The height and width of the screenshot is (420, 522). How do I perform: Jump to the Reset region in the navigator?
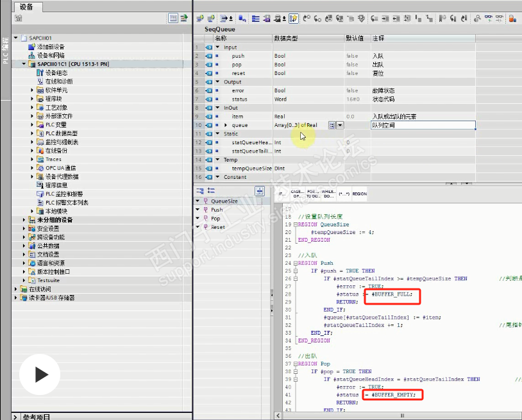(218, 227)
